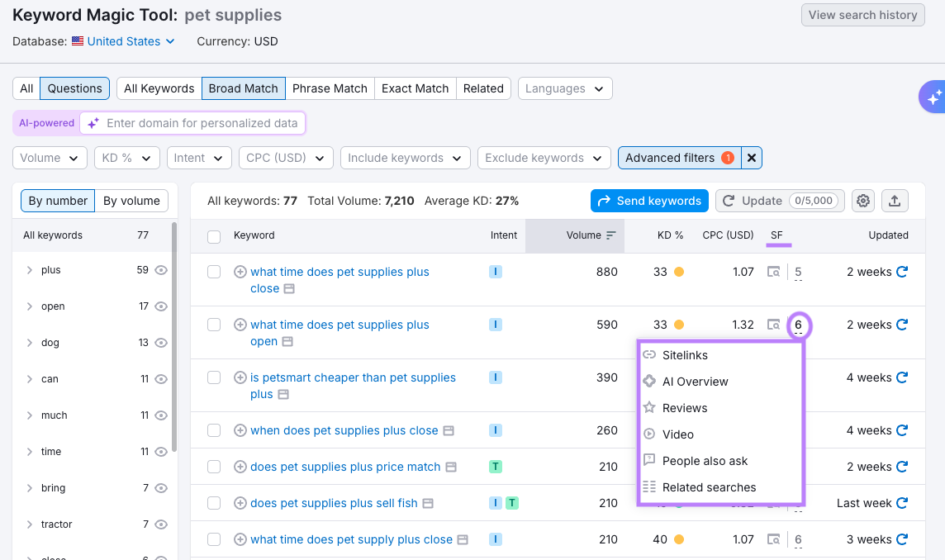Screen dimensions: 945x560
Task: Clear Advanced filters using the X icon
Action: (x=751, y=157)
